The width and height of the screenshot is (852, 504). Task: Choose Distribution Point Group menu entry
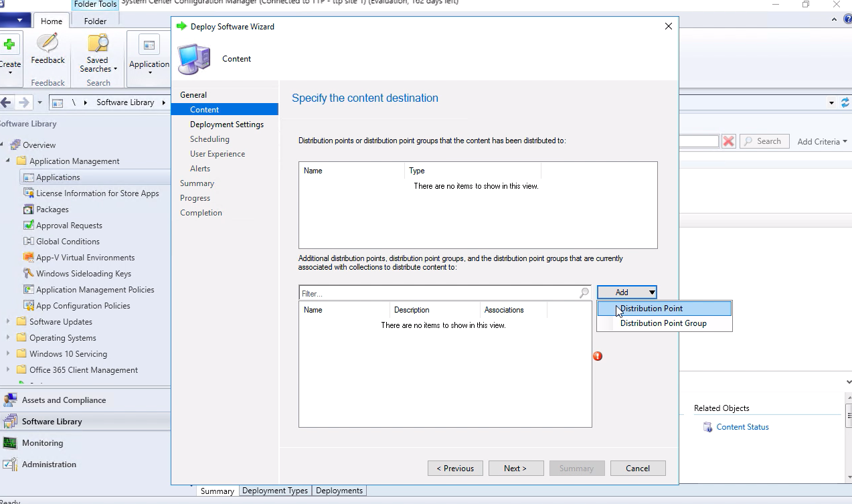[x=664, y=323]
